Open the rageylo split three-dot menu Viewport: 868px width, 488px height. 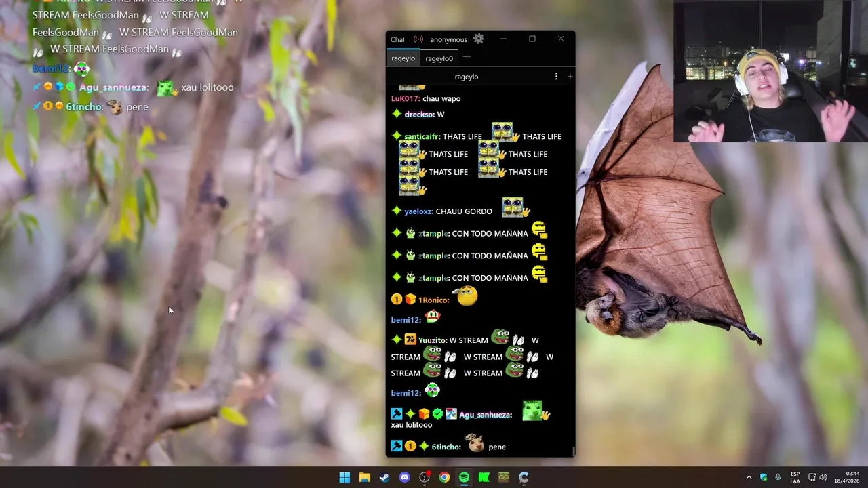[556, 77]
